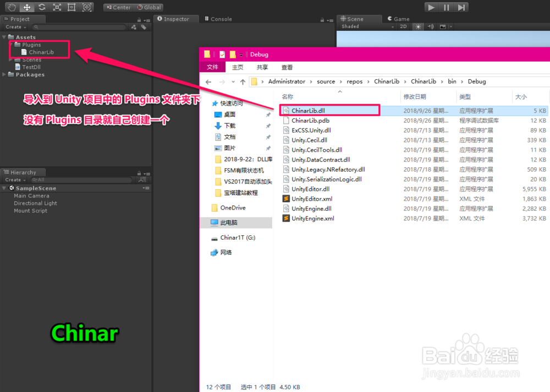
Task: Select the Rect Transform tool
Action: [x=71, y=7]
